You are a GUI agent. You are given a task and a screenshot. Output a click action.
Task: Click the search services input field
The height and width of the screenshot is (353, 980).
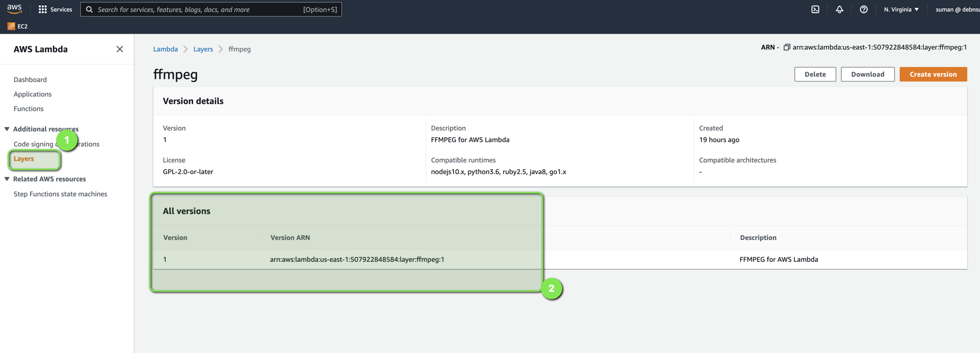[x=211, y=9]
